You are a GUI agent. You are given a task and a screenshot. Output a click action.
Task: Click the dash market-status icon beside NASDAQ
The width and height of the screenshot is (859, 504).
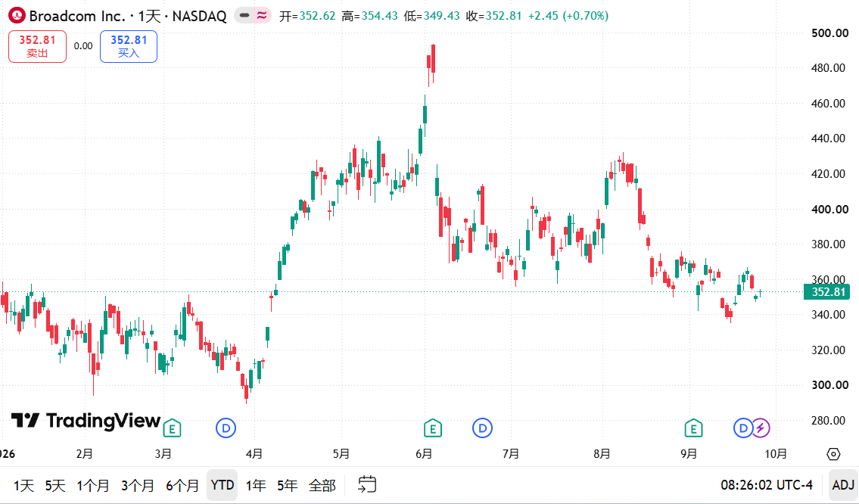point(245,16)
